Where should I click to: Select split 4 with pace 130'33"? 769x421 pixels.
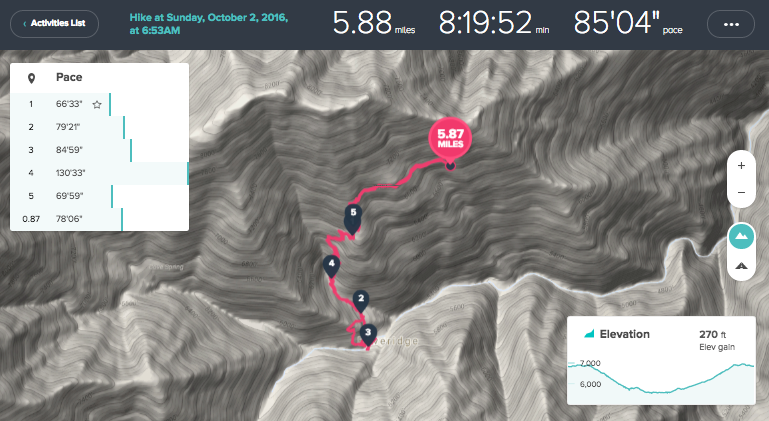point(100,173)
